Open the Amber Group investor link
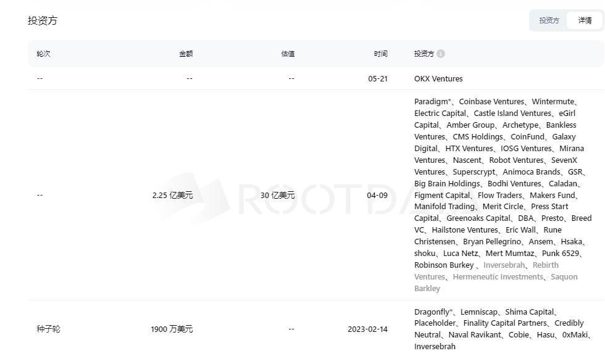 click(x=470, y=125)
